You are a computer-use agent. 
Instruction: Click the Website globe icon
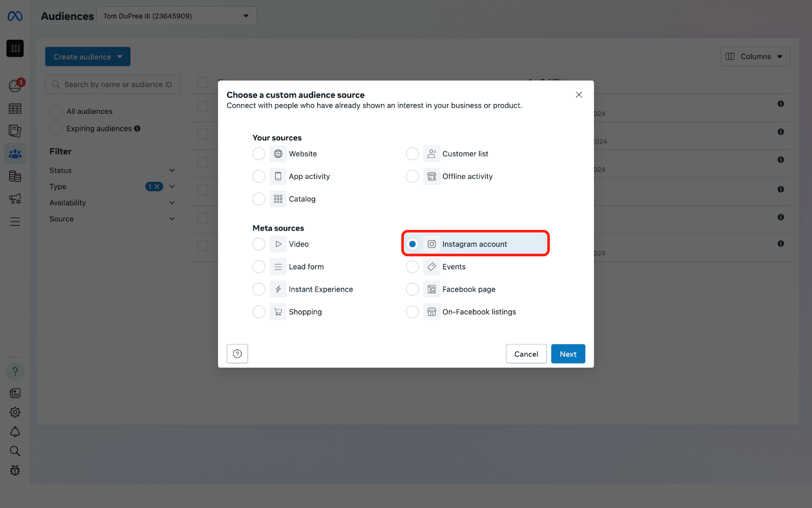(x=278, y=154)
